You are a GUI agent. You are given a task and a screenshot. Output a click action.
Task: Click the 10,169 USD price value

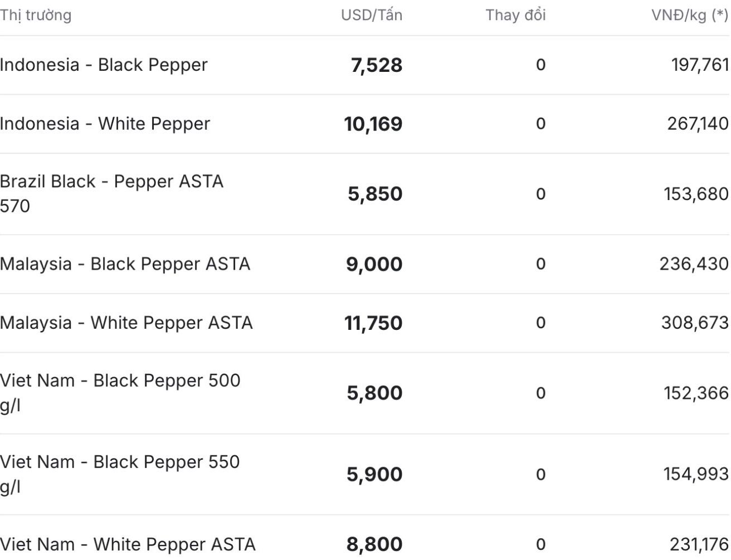pyautogui.click(x=373, y=124)
